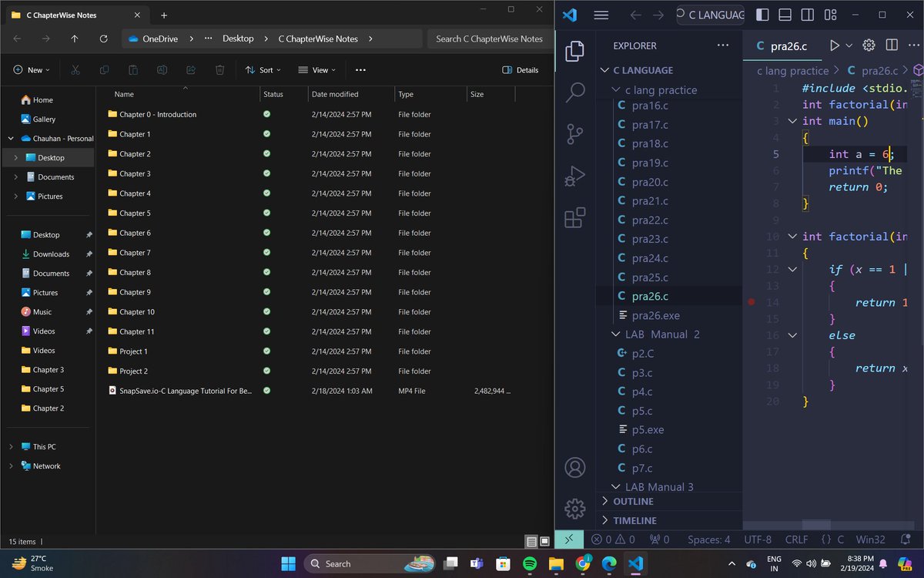924x578 pixels.
Task: Click Paste icon in File Explorer toolbar
Action: (133, 70)
